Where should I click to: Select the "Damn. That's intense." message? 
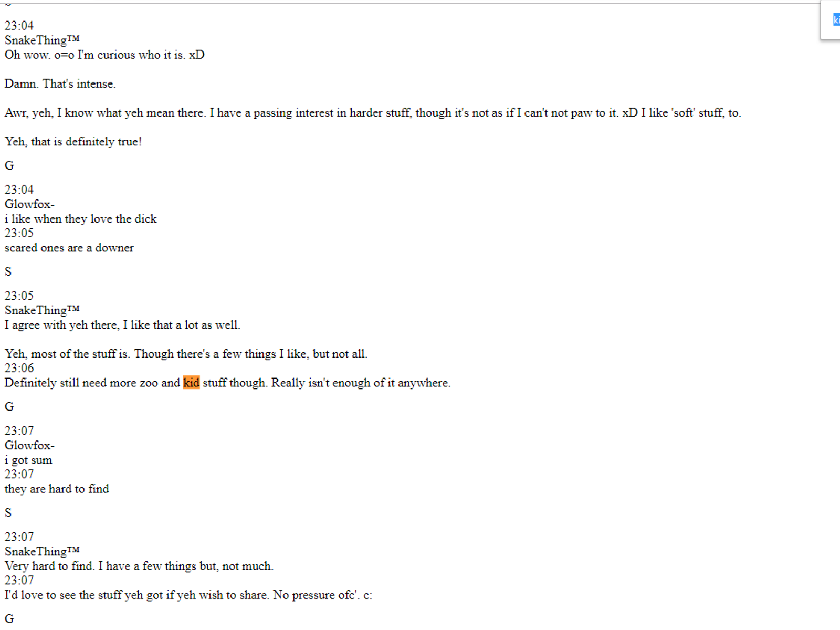tap(60, 83)
